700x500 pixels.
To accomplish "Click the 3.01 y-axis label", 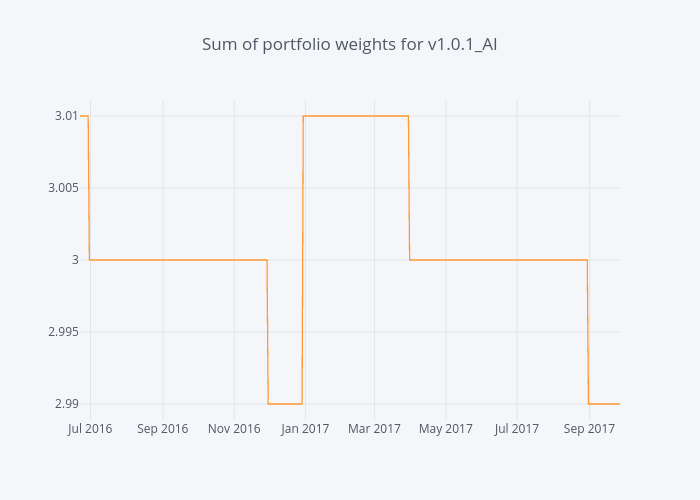I will point(66,116).
